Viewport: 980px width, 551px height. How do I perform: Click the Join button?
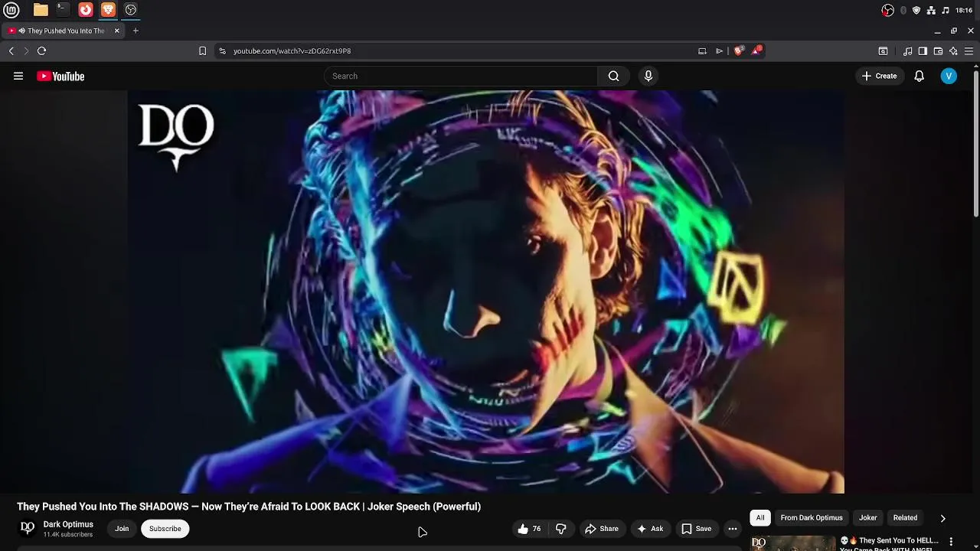[x=122, y=529]
